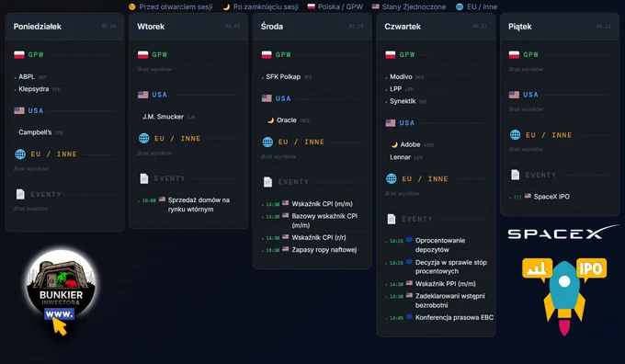This screenshot has width=625, height=364.
Task: Click the IPO rocket graphic
Action: coord(564,296)
